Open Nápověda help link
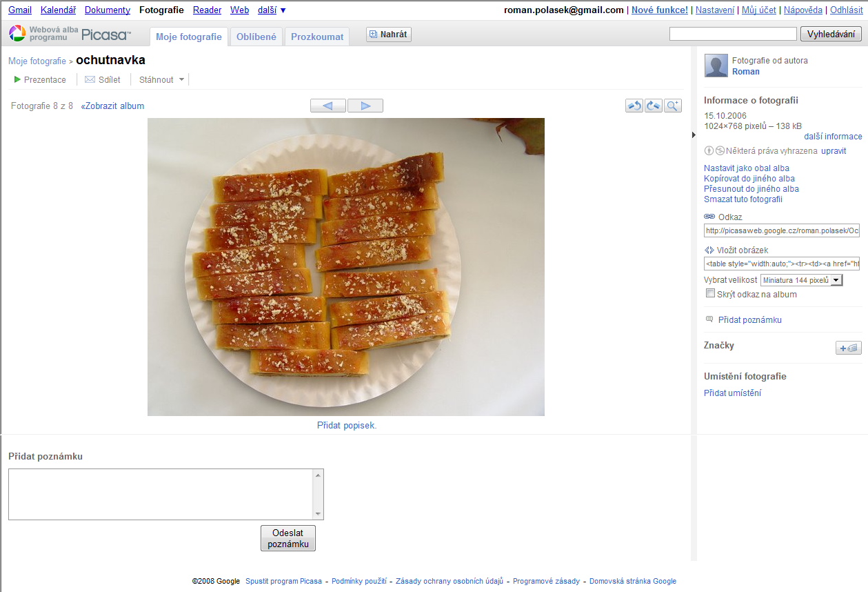 (803, 10)
